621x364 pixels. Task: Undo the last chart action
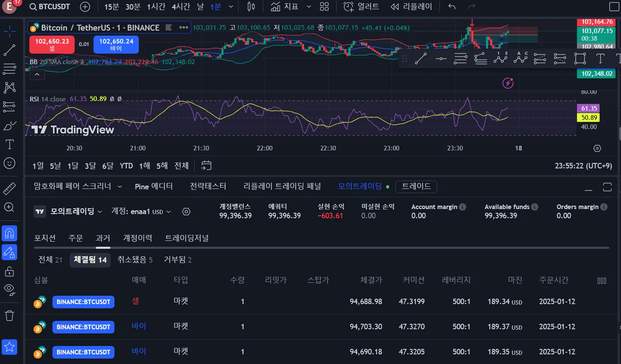(452, 7)
